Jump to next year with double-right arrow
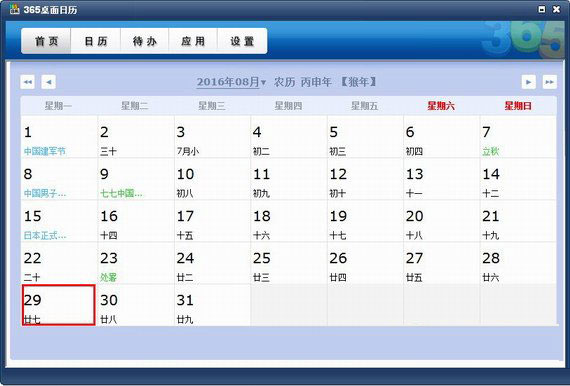This screenshot has height=386, width=570. 550,82
